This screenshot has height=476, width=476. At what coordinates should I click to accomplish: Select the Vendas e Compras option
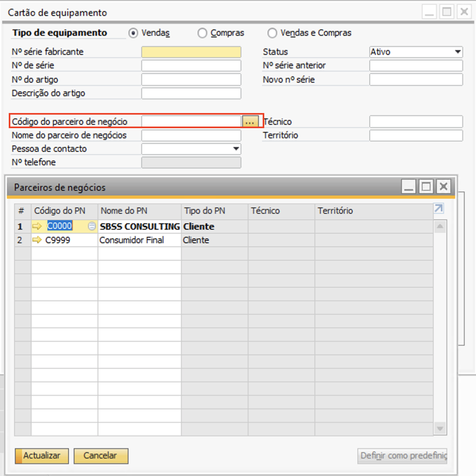pyautogui.click(x=272, y=33)
